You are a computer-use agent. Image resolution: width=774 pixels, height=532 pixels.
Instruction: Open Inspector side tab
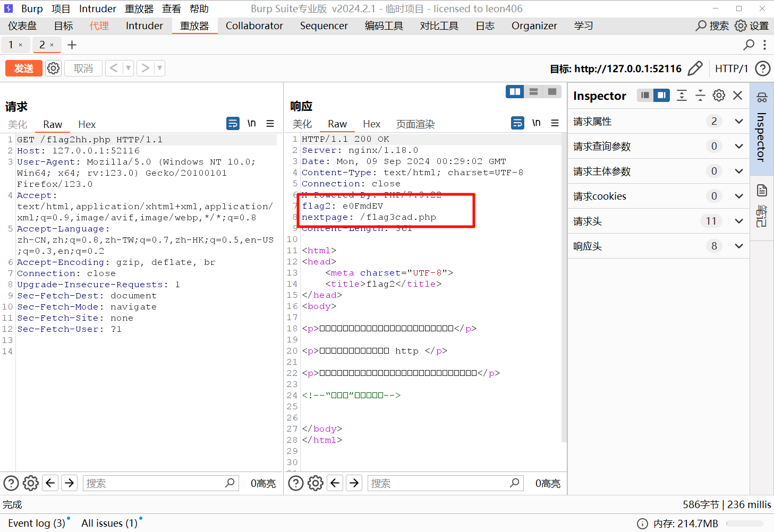[x=762, y=129]
